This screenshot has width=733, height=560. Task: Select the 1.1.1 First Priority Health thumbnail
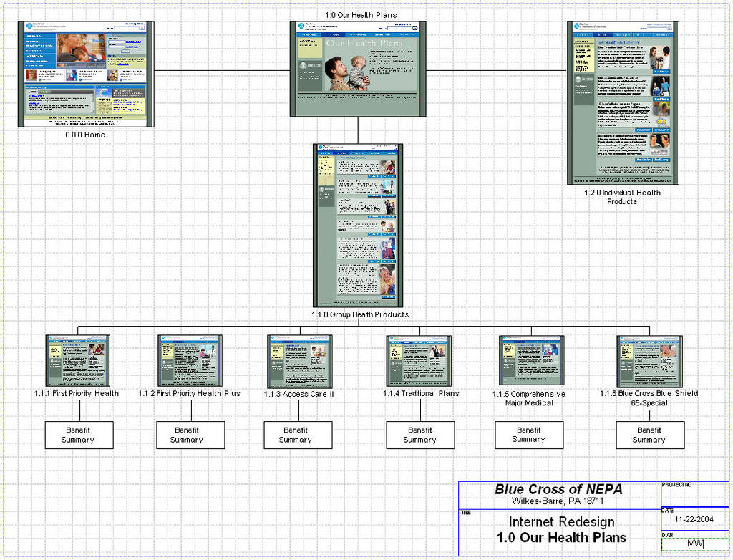[77, 361]
